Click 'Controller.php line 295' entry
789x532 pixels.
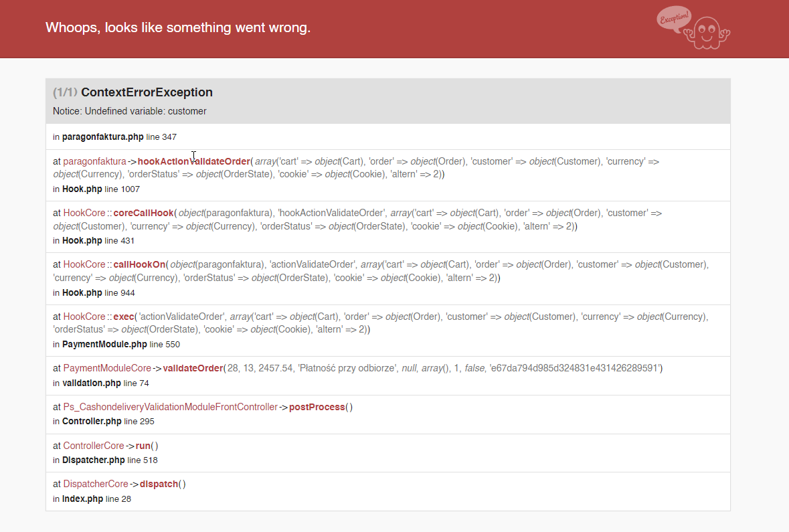[x=103, y=422]
